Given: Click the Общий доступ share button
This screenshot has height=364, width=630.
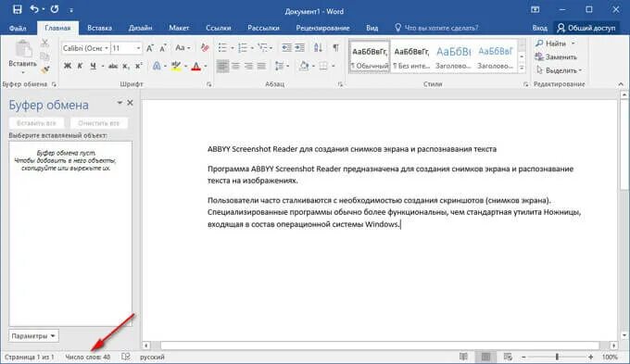Looking at the screenshot, I should point(586,28).
